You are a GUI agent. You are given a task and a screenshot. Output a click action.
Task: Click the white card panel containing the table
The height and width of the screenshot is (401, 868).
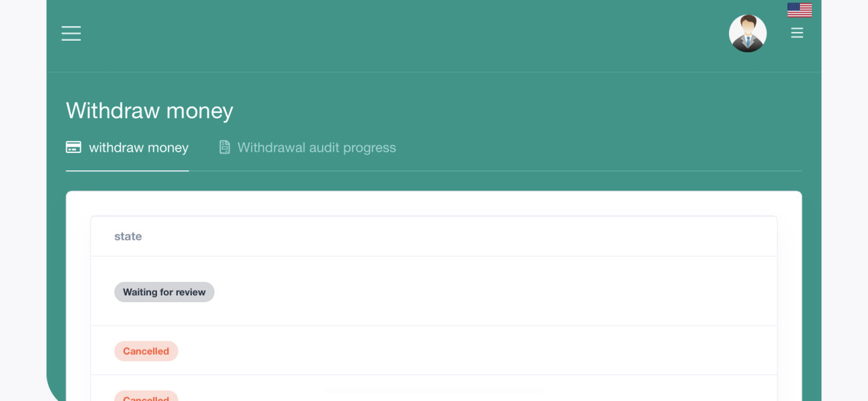(x=434, y=296)
